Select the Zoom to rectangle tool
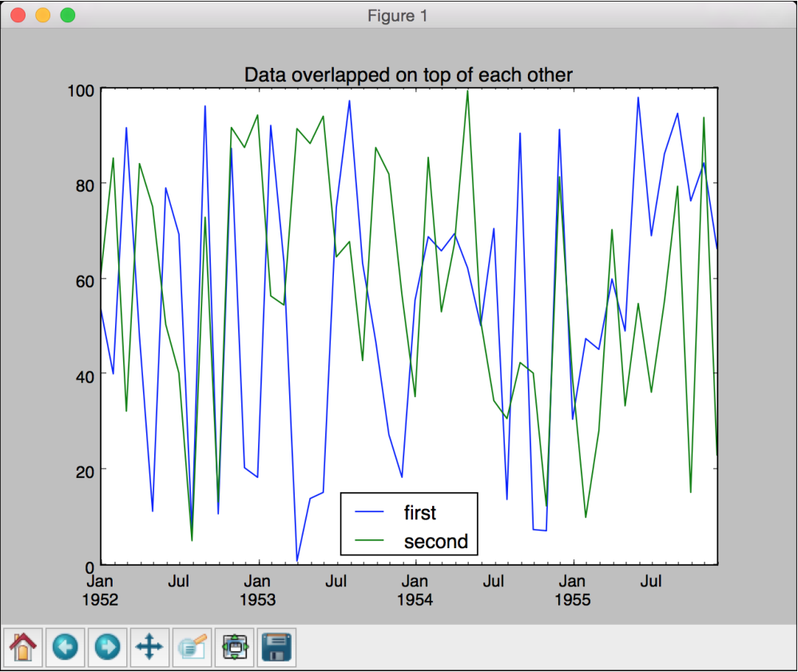 pos(192,646)
